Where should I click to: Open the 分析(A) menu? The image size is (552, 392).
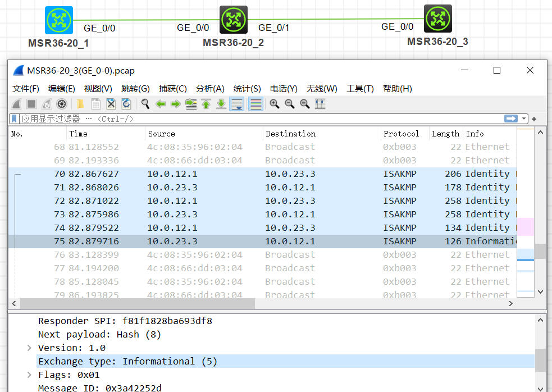tap(210, 89)
